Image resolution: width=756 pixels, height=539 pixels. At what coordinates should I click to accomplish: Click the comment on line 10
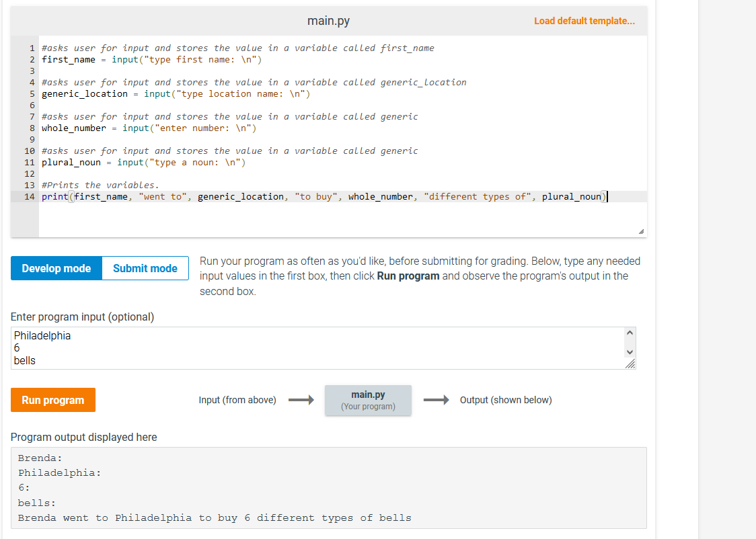[x=229, y=151]
